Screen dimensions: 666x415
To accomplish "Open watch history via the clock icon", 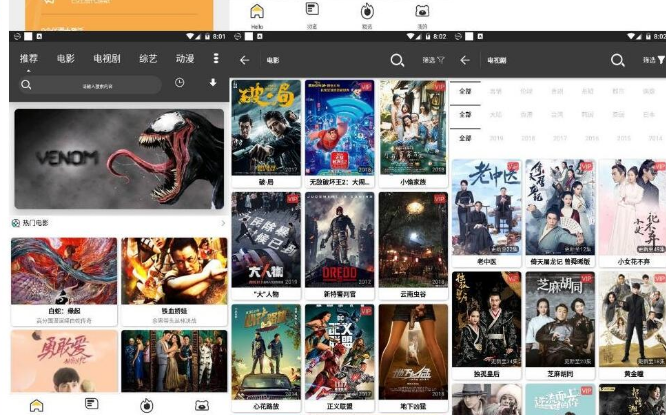I will click(x=180, y=82).
